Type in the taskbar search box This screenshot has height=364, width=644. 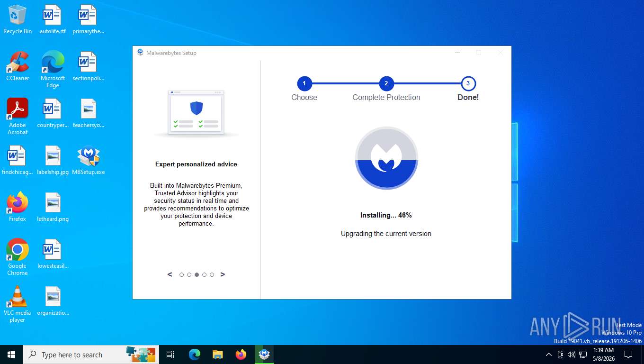tap(90, 355)
